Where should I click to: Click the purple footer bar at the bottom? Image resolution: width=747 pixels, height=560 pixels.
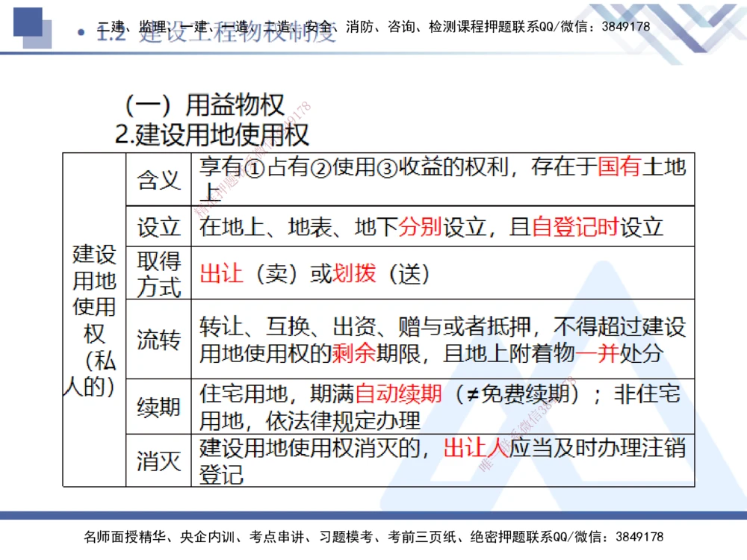coord(373,515)
